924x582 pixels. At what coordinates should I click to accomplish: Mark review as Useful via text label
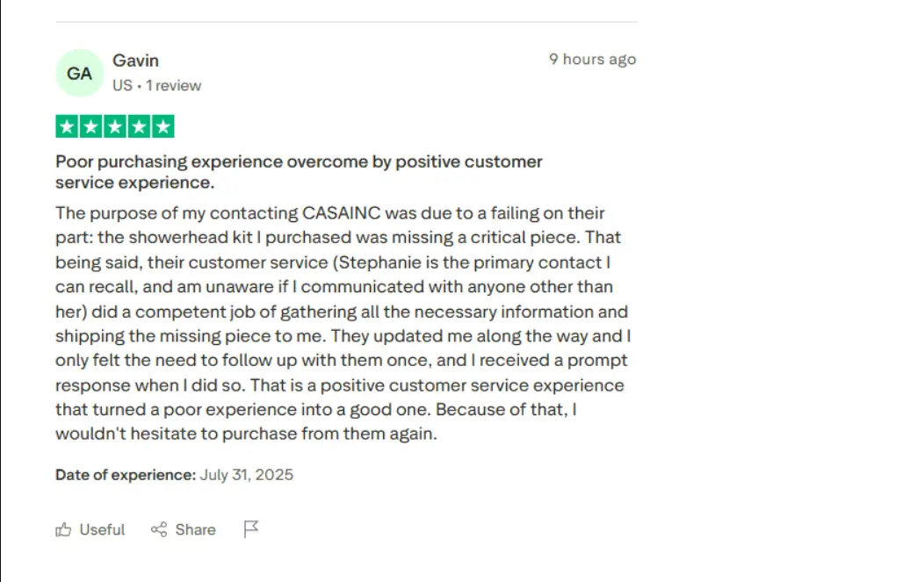click(x=102, y=529)
